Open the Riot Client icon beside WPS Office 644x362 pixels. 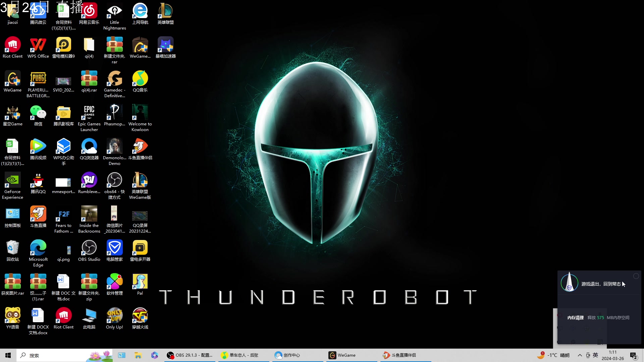click(13, 48)
